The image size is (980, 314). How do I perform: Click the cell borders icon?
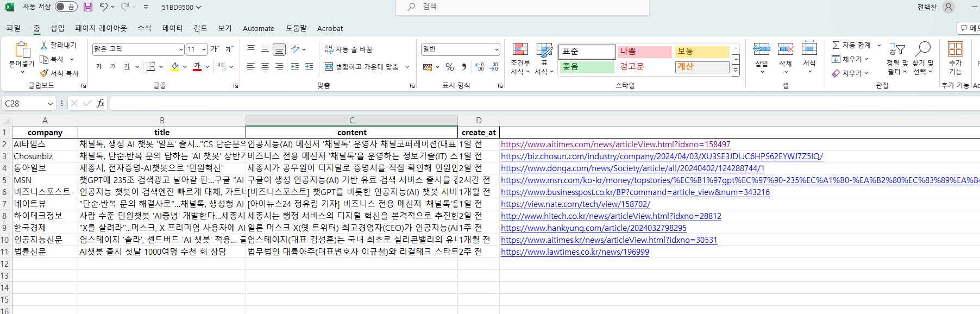pos(150,67)
